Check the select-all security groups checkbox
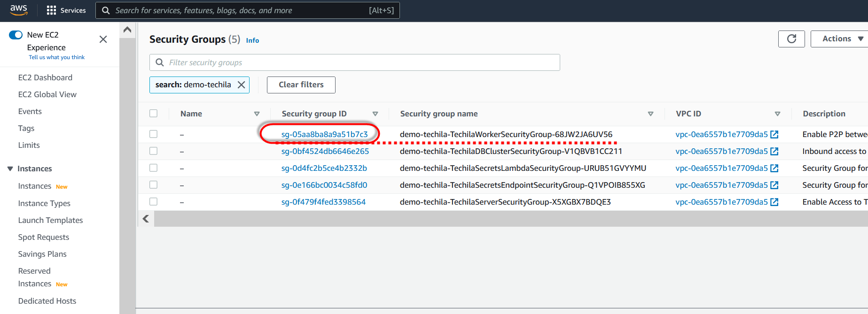The height and width of the screenshot is (314, 868). point(154,114)
